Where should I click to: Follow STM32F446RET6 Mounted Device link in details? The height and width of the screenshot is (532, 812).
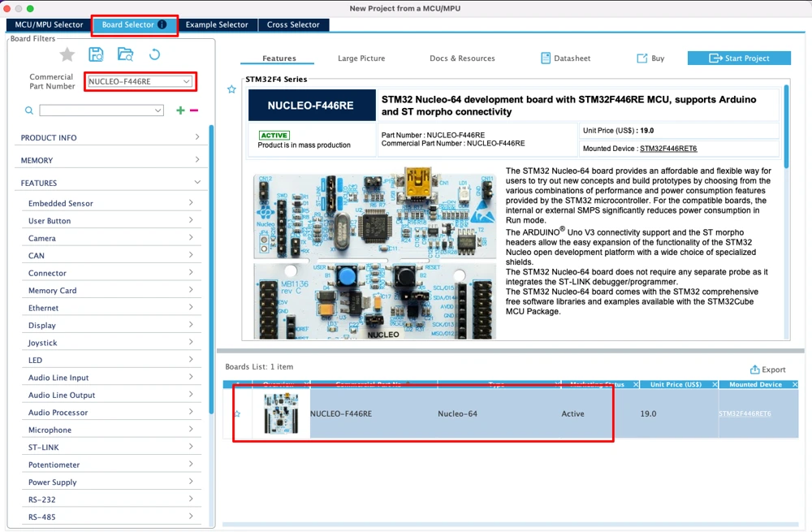click(668, 149)
